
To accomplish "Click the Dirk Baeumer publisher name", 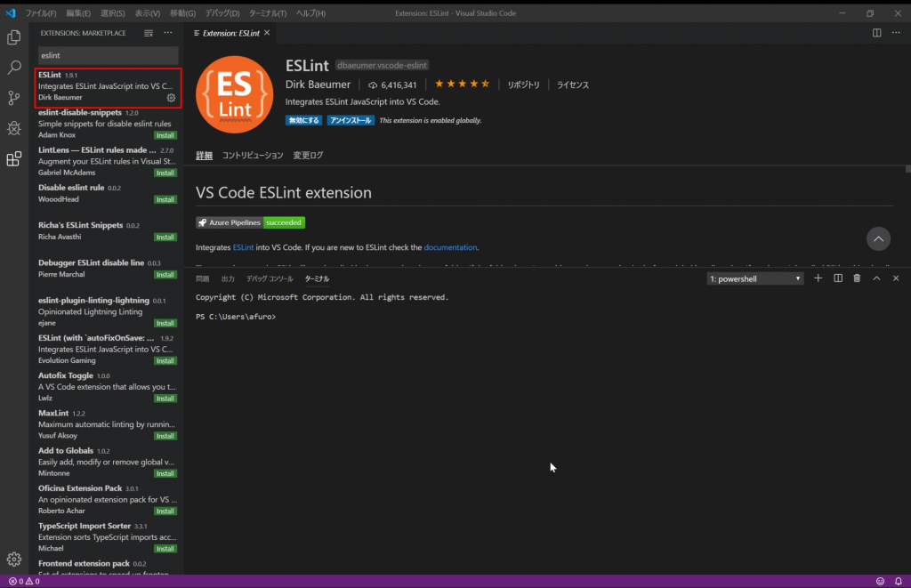I will point(318,85).
